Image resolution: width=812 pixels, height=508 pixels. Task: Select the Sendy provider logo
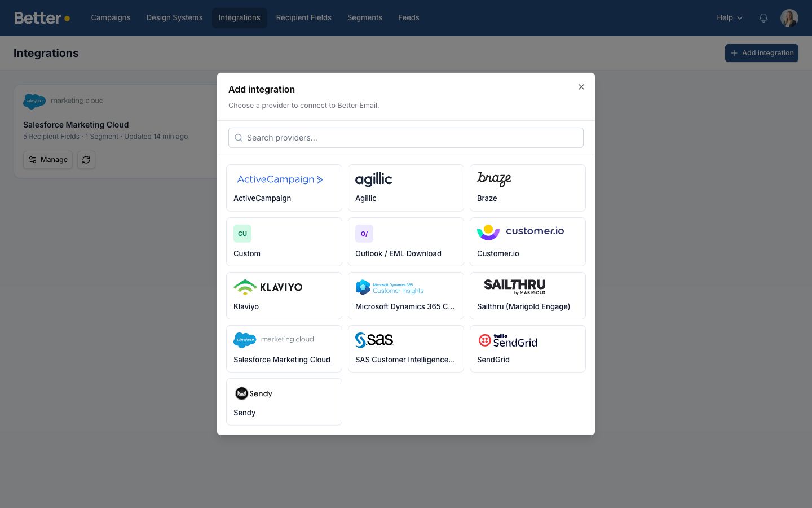click(254, 393)
